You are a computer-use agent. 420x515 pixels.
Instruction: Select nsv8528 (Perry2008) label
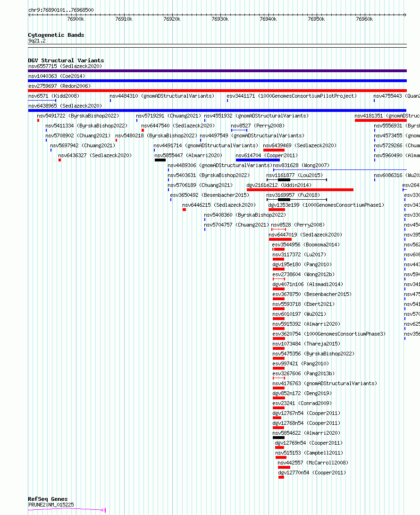click(298, 225)
